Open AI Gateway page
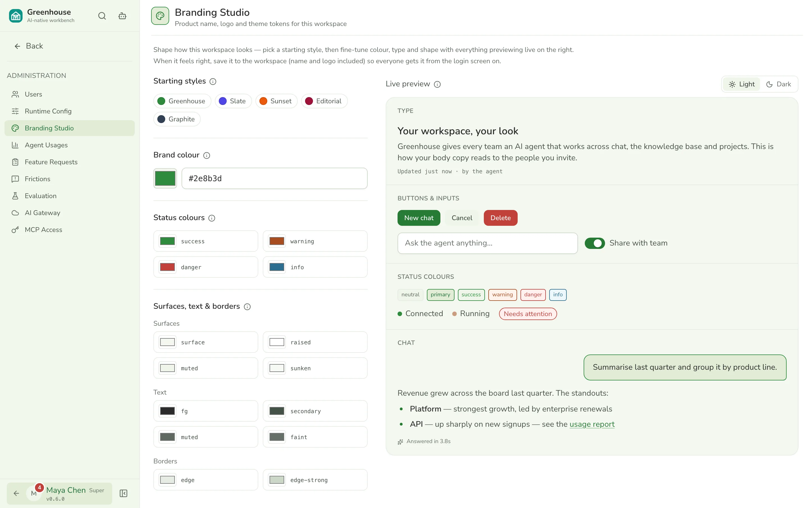812x508 pixels. (x=69, y=213)
